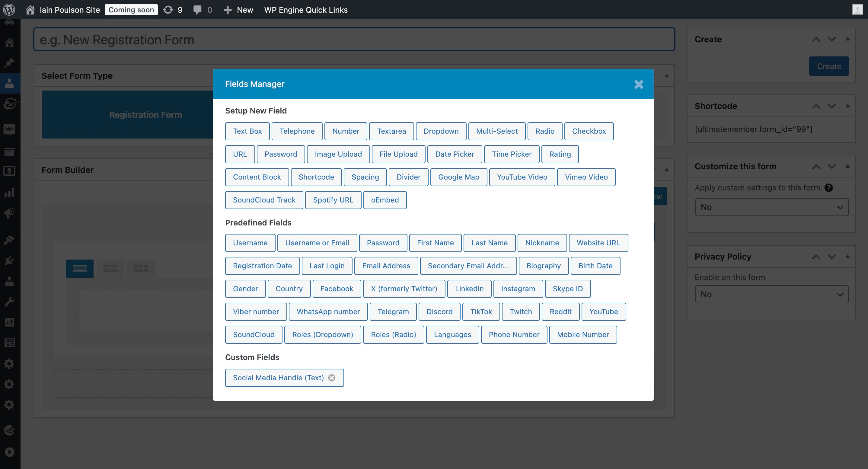
Task: Open the New menu in admin bar
Action: point(238,10)
